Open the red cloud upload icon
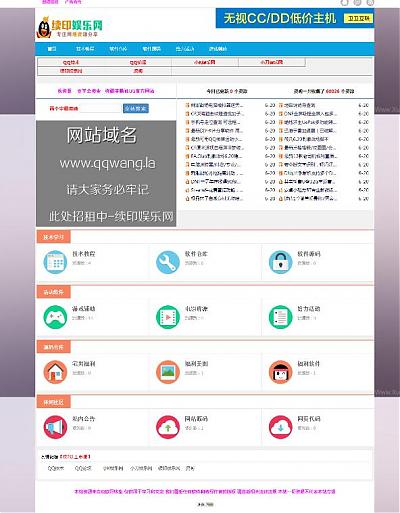The height and width of the screenshot is (513, 400). [x=168, y=427]
